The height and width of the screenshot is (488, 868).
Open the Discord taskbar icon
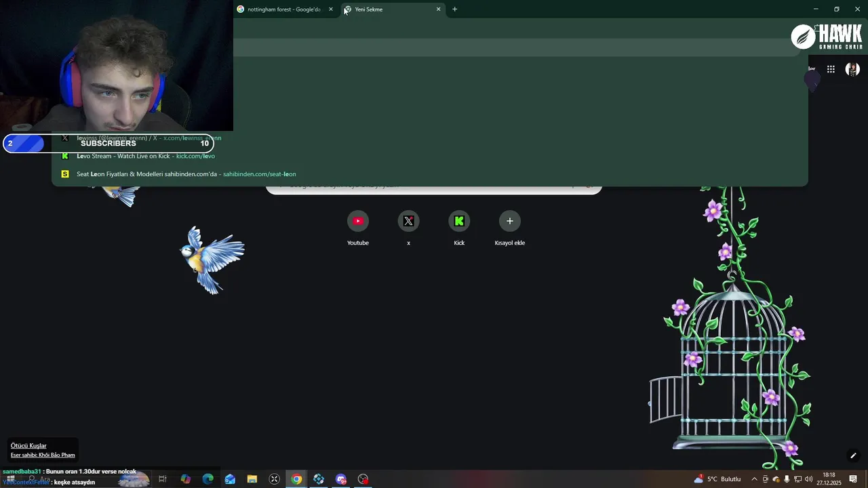(341, 479)
